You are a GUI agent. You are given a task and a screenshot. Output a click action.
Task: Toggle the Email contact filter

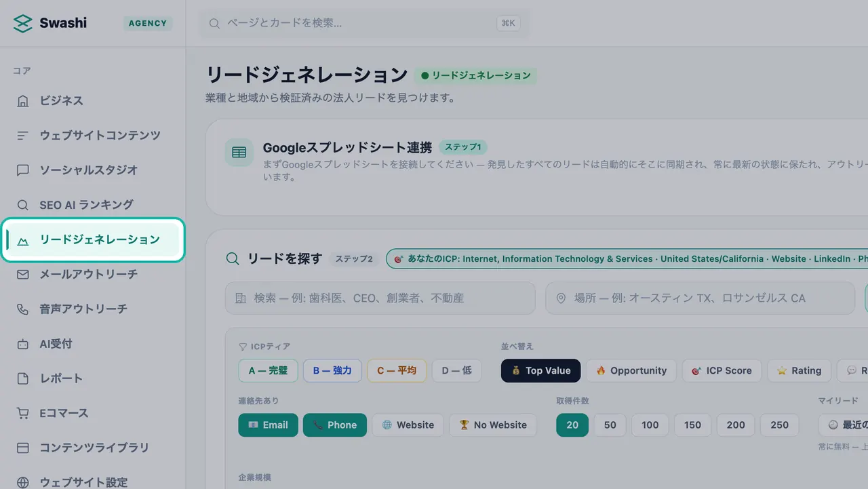pos(268,425)
